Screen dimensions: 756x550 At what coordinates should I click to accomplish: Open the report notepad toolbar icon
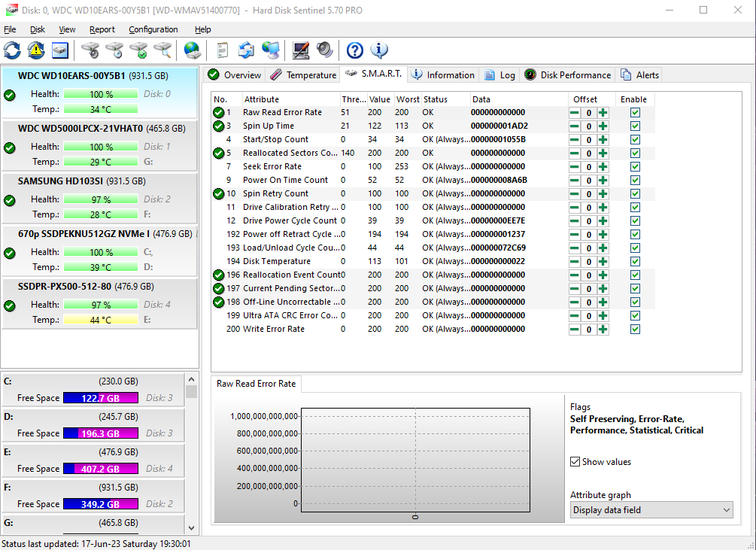222,50
